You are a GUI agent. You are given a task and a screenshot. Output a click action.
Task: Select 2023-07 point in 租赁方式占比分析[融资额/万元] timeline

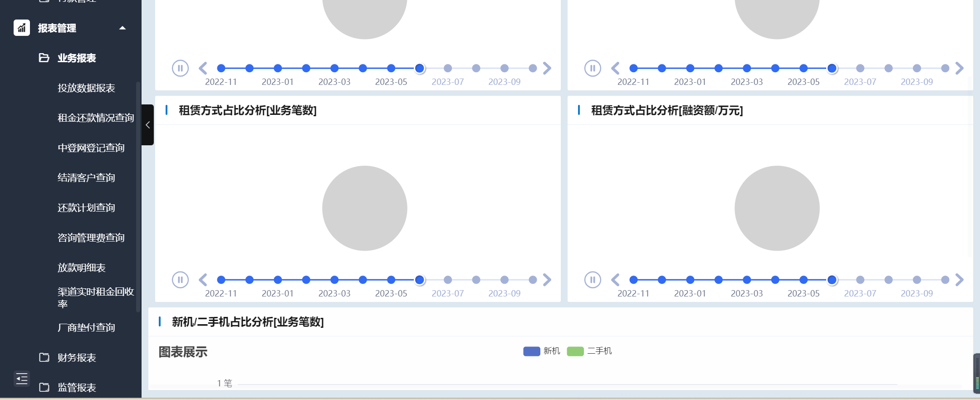pos(860,280)
